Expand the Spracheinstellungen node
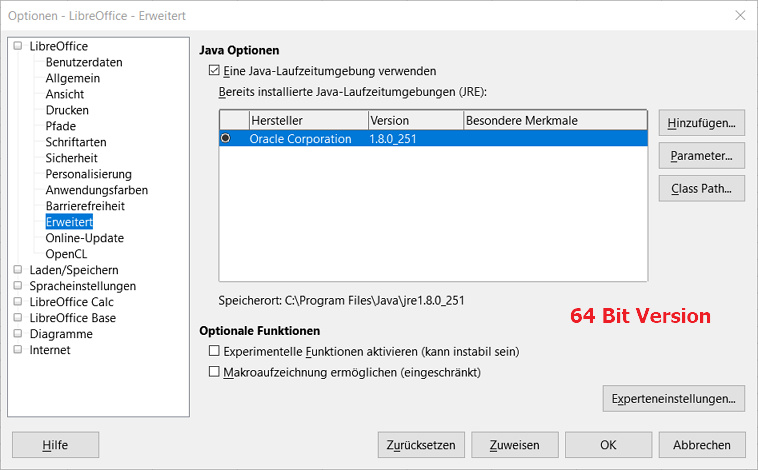This screenshot has width=758, height=470. (x=18, y=286)
